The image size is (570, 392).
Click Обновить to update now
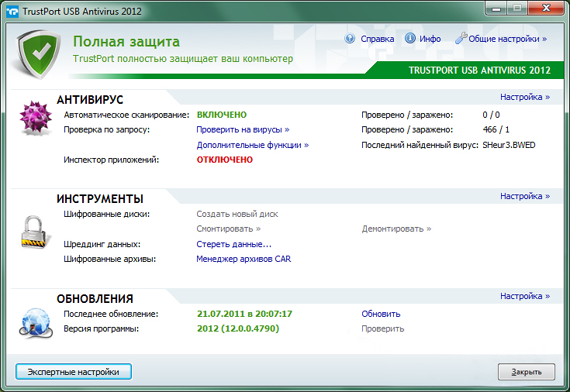[381, 314]
